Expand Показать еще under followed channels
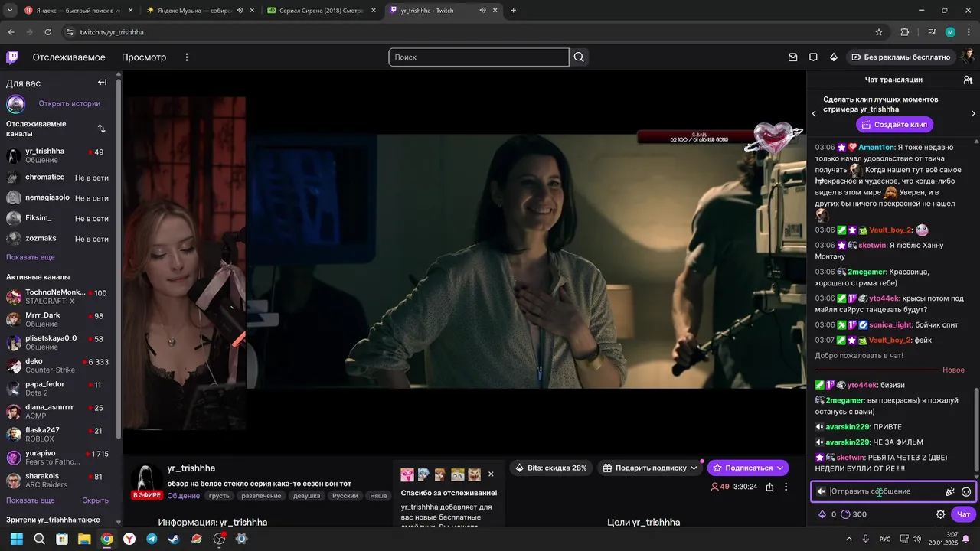Image resolution: width=980 pixels, height=551 pixels. click(31, 257)
